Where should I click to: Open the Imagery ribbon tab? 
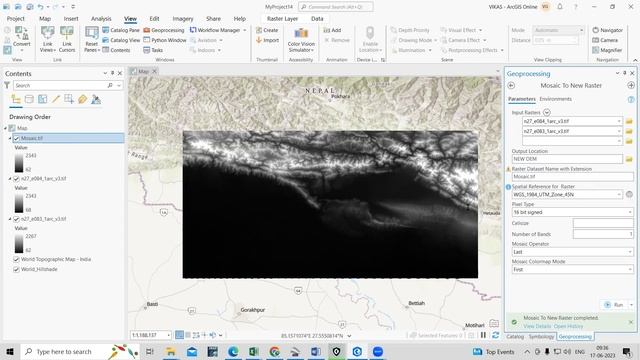[183, 19]
